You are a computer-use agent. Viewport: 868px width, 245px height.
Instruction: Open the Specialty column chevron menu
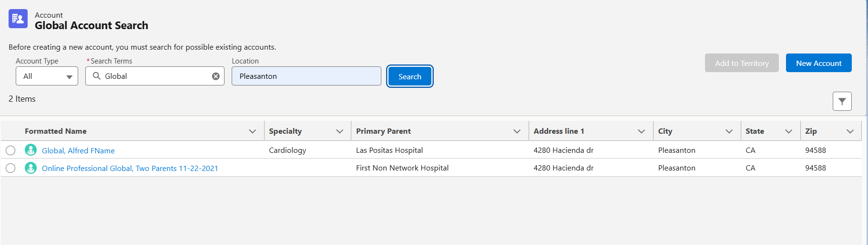tap(340, 131)
